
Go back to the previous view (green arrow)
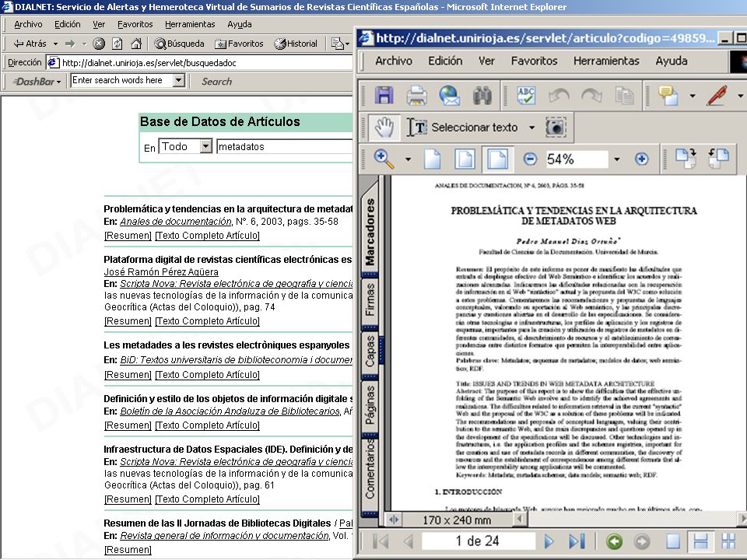tap(614, 541)
